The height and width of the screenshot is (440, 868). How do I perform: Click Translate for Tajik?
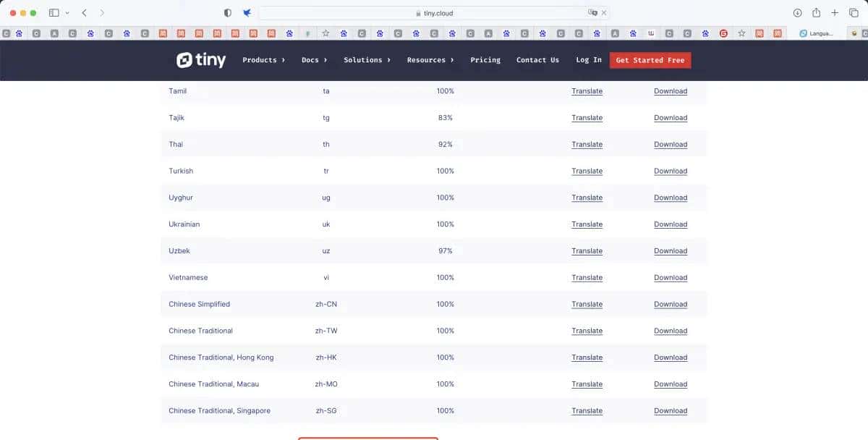(587, 118)
